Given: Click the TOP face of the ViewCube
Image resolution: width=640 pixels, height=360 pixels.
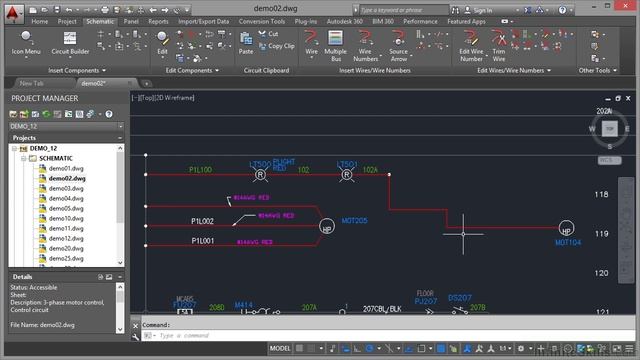Looking at the screenshot, I should pos(610,129).
